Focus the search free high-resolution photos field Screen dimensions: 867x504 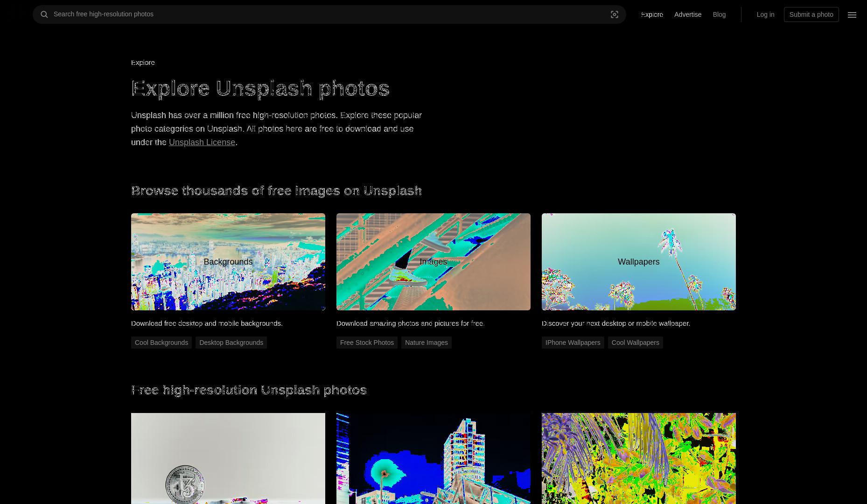tap(329, 14)
